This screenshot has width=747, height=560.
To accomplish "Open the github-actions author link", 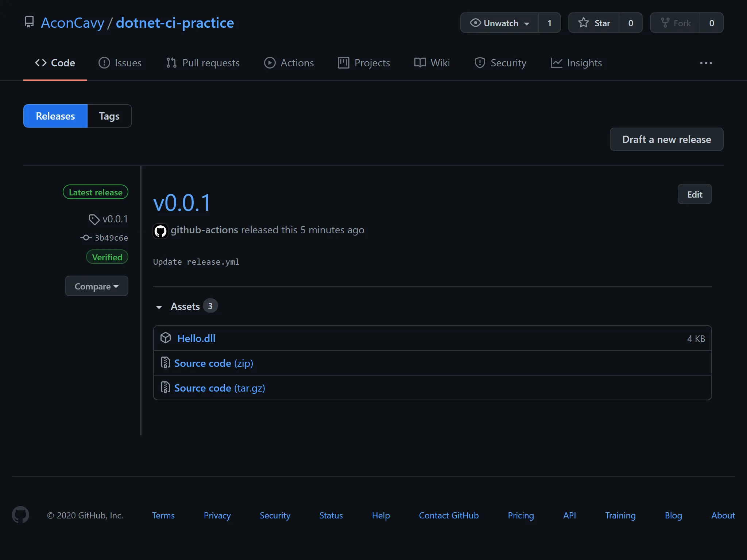I will [204, 230].
